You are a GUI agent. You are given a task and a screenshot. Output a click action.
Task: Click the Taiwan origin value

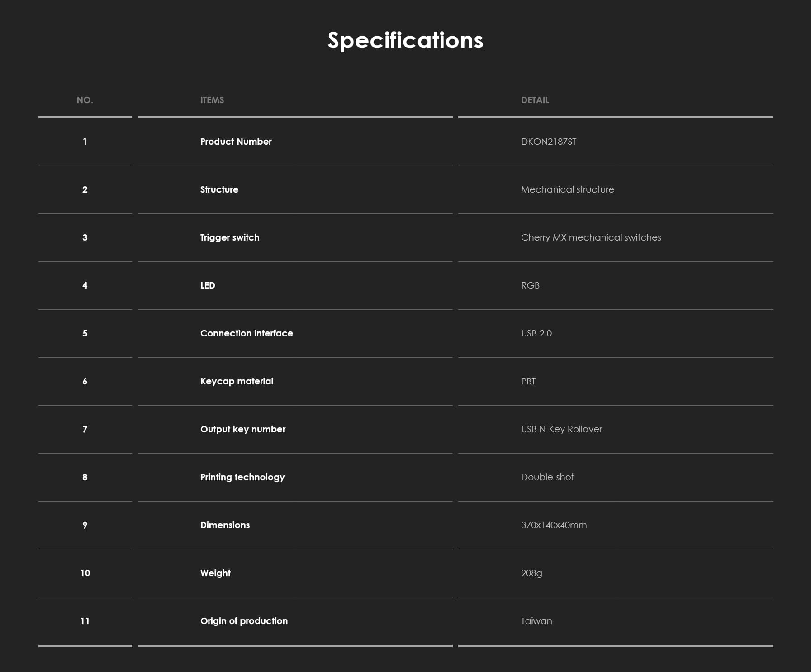coord(536,621)
